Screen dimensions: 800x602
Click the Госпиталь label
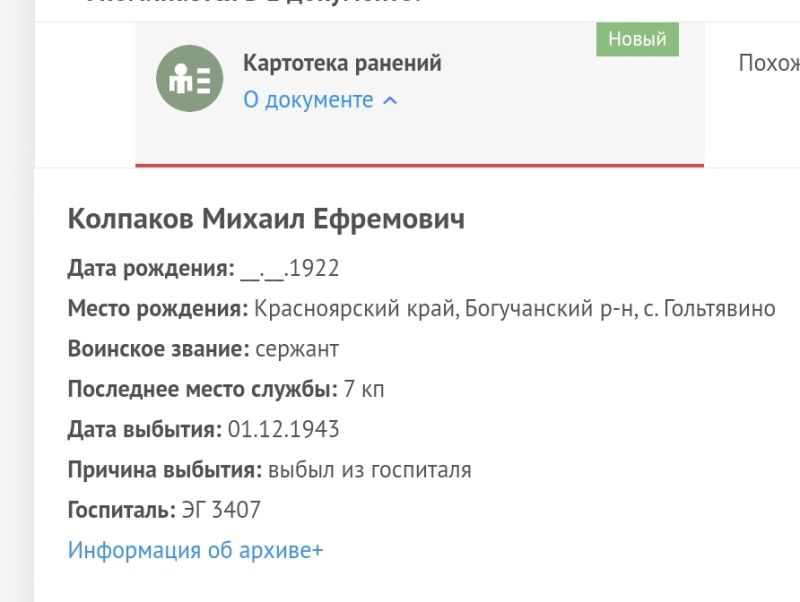click(x=121, y=510)
